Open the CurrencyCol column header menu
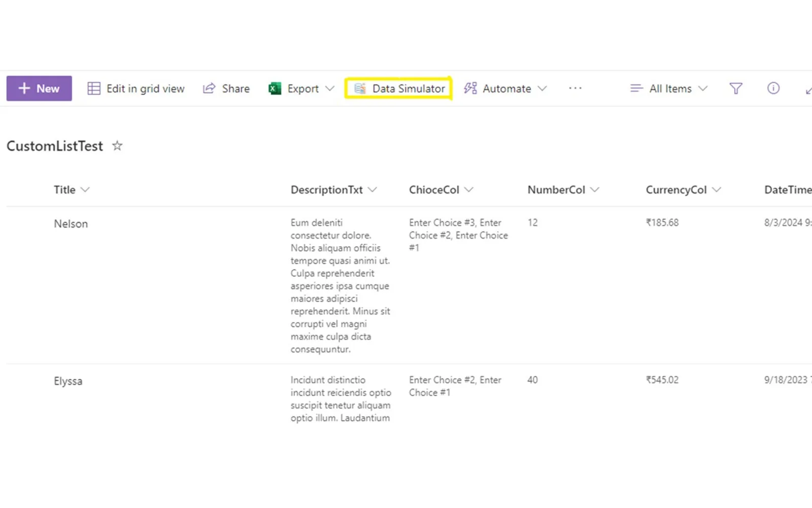This screenshot has height=508, width=812. coord(683,189)
